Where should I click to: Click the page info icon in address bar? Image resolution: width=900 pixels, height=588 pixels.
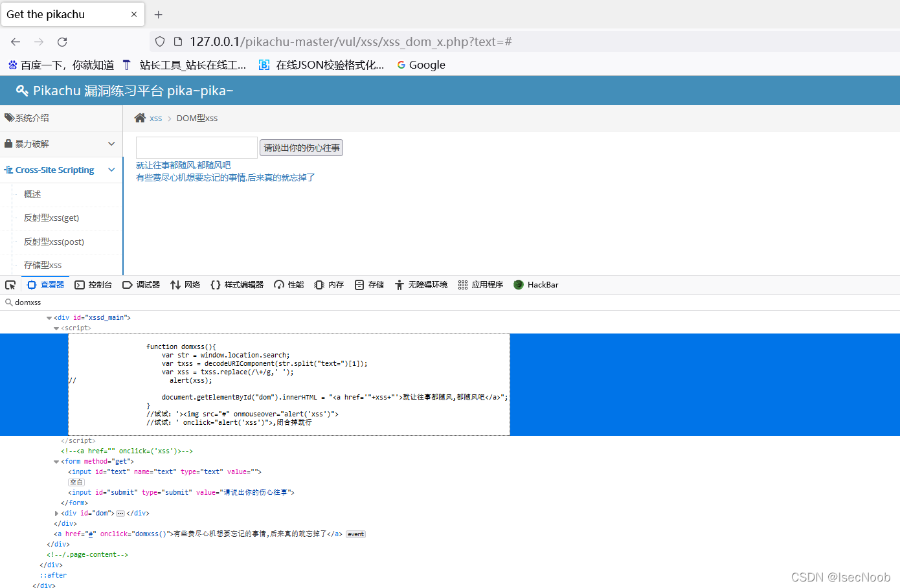click(x=178, y=41)
